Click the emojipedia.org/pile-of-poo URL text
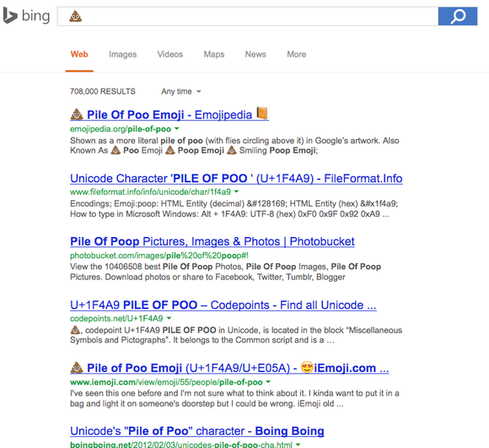The height and width of the screenshot is (448, 489). [x=121, y=129]
